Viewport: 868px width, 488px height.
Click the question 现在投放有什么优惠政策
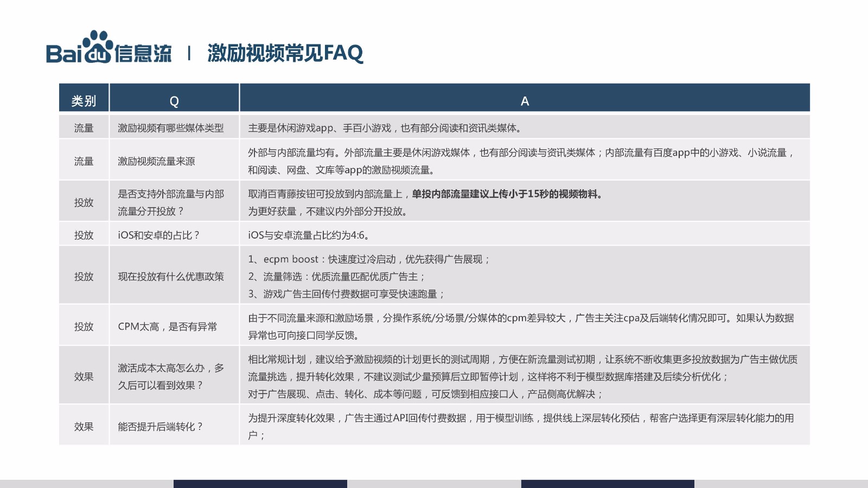coord(170,277)
